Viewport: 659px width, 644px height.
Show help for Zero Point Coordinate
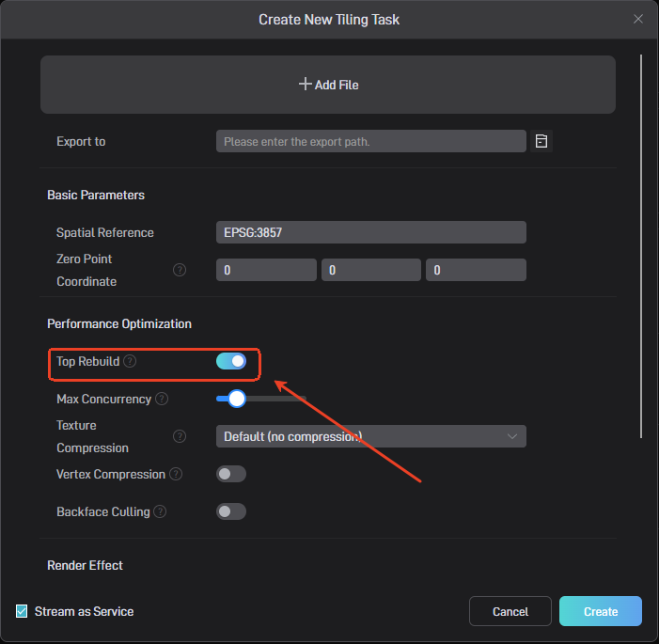[x=180, y=270]
